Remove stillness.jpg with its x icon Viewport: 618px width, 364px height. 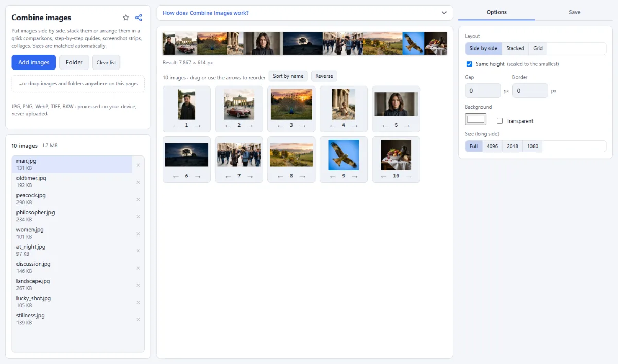tap(138, 320)
